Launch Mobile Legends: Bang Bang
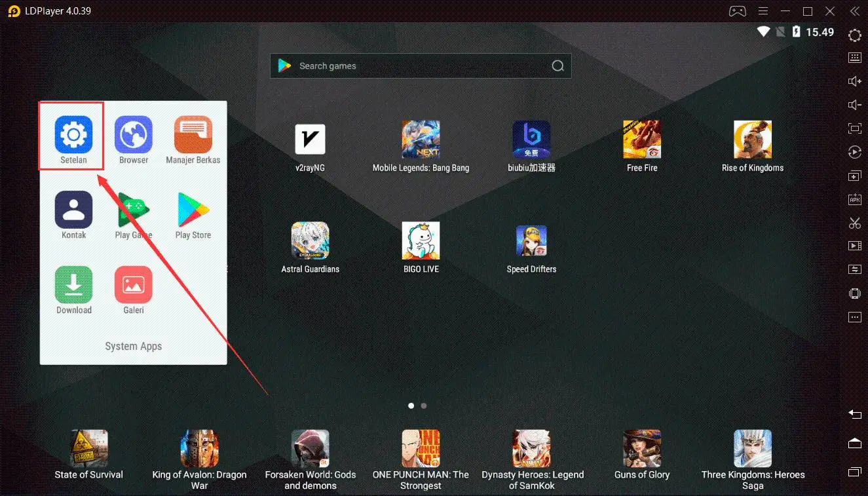The height and width of the screenshot is (496, 868). 421,140
